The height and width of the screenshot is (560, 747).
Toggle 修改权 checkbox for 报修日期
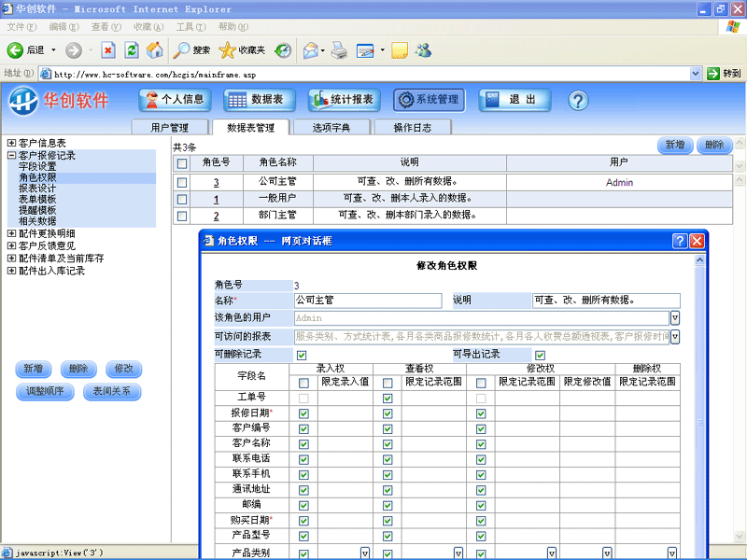point(481,413)
